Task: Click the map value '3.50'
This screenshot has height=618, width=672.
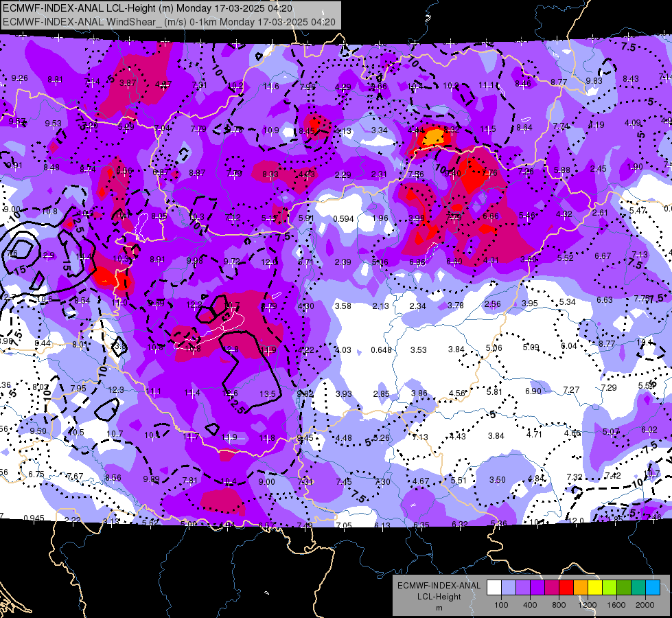Action: click(497, 480)
